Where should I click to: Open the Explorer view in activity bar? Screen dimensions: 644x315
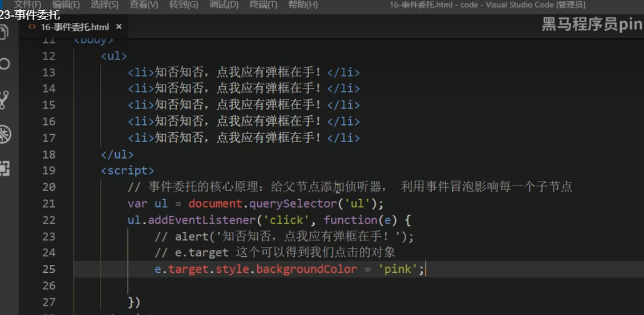pyautogui.click(x=3, y=33)
